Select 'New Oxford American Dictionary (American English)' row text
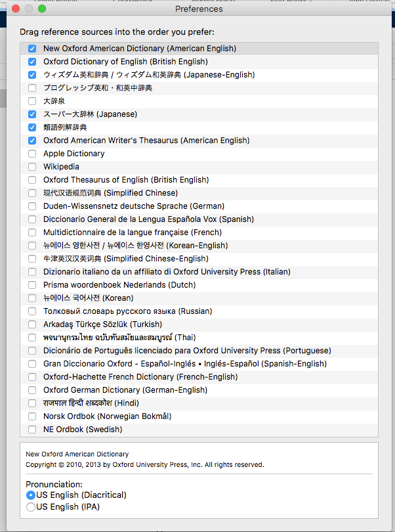 click(140, 49)
